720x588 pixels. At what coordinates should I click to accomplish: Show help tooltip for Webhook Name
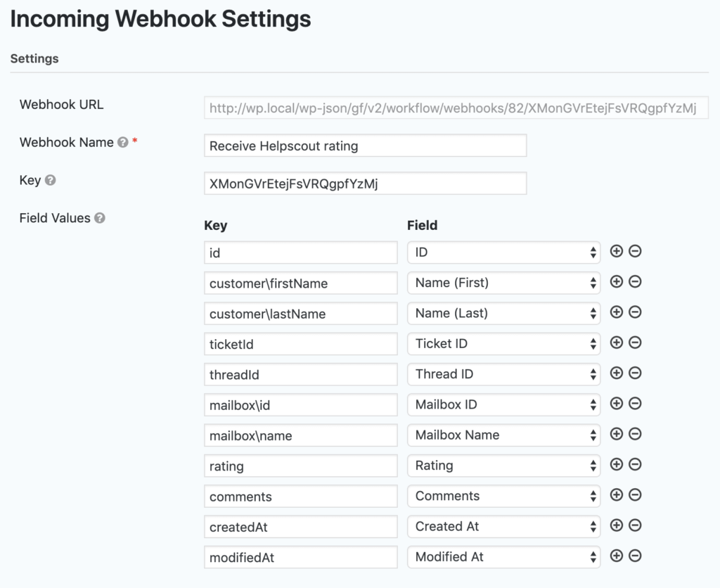coord(122,142)
